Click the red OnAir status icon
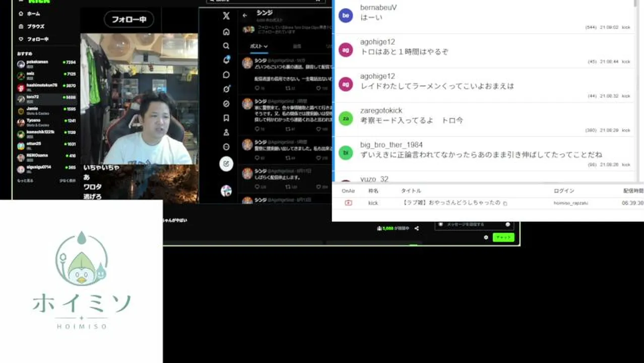The height and width of the screenshot is (363, 644). coord(348,203)
